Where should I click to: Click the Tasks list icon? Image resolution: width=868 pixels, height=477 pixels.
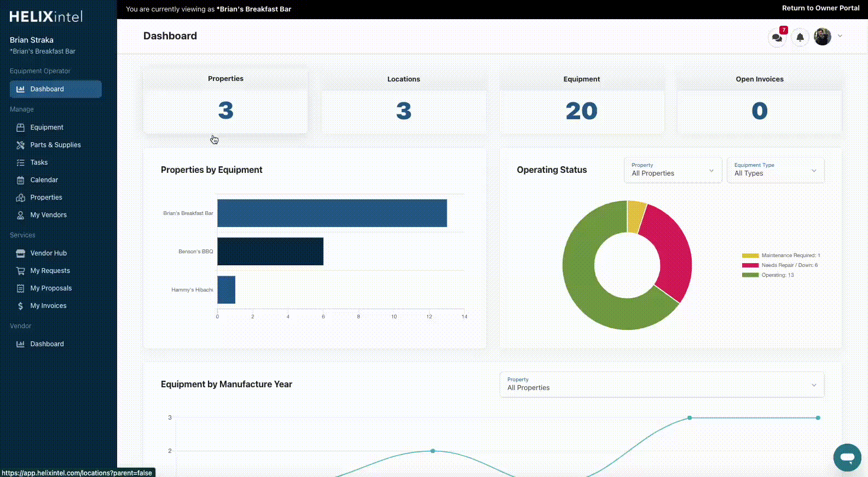pos(20,162)
